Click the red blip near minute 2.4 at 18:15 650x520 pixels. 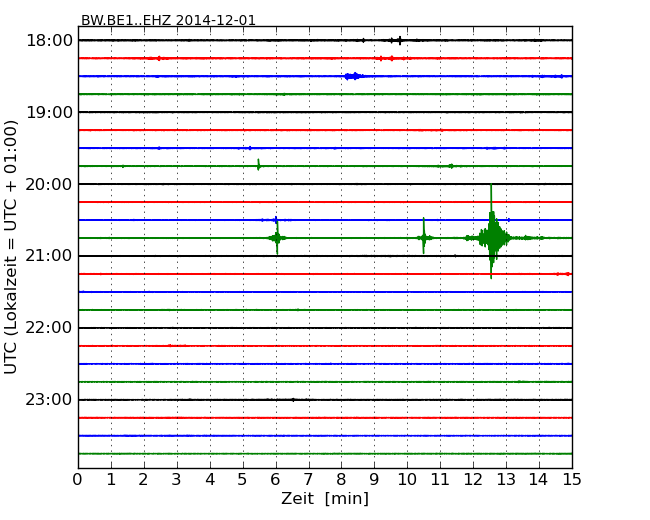(158, 58)
